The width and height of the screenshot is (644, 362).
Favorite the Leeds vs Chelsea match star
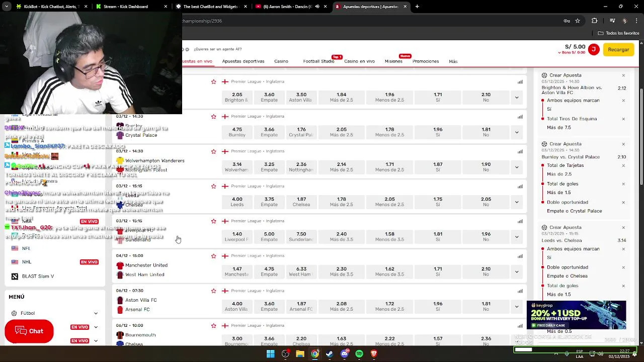tap(213, 186)
